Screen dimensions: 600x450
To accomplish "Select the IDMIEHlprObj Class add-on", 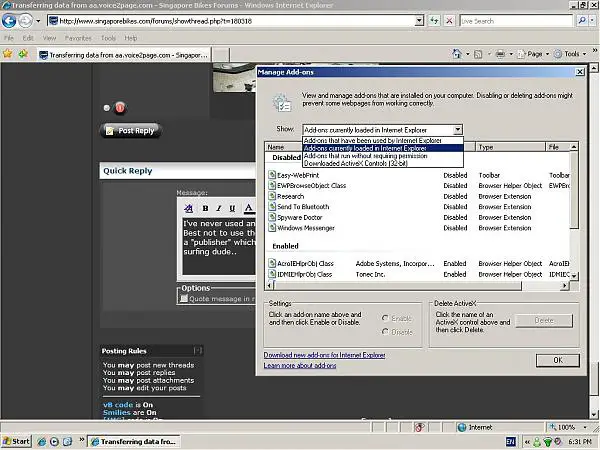I will pos(419,274).
